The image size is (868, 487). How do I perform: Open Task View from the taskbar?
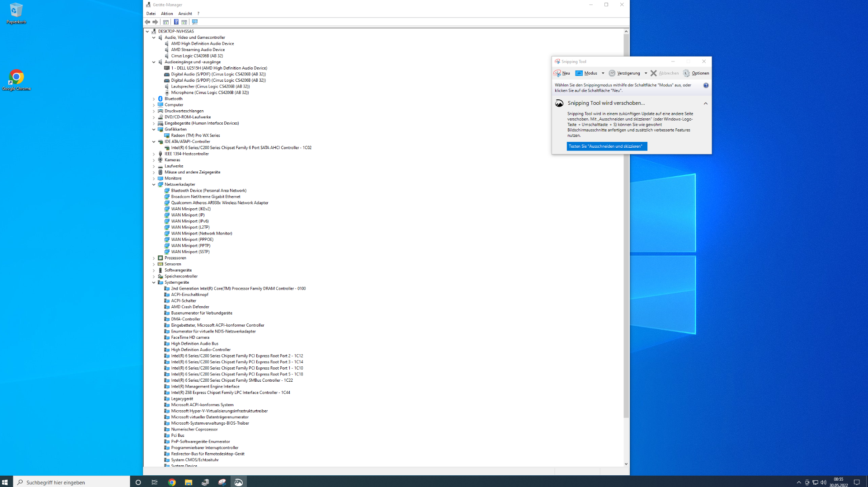155,482
